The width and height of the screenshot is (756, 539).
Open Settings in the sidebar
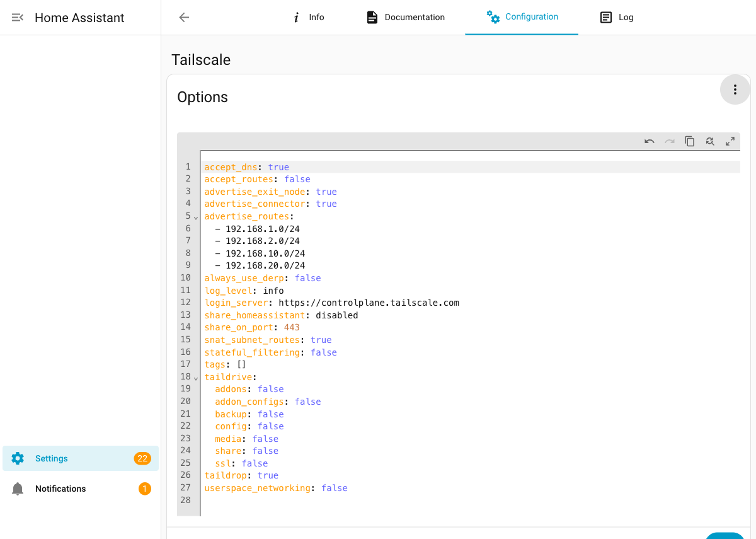(81, 458)
